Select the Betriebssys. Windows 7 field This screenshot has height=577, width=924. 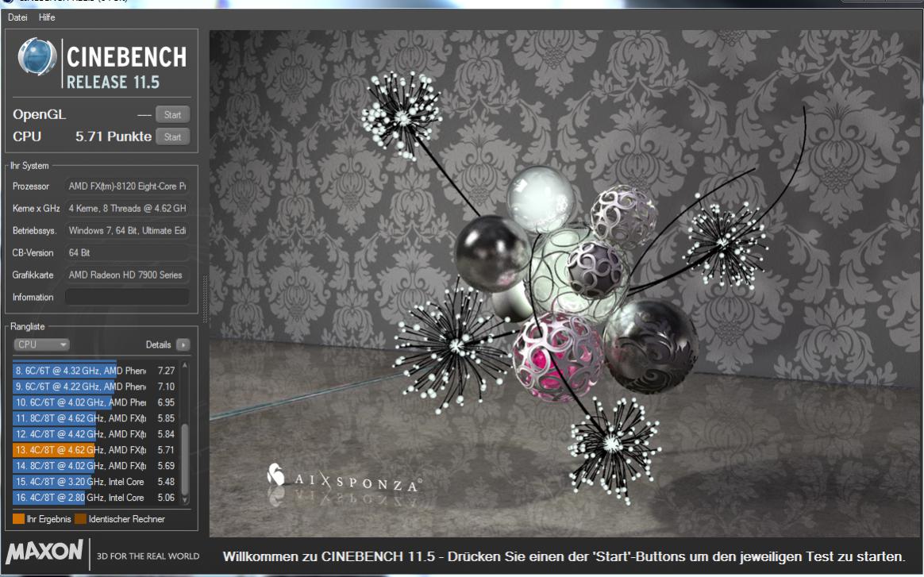(127, 230)
